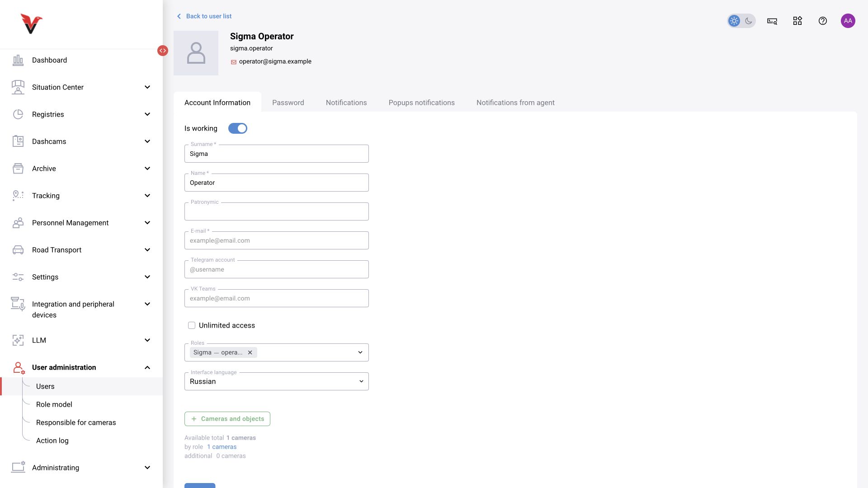The image size is (868, 488).
Task: Open Role model in sidebar
Action: tap(54, 404)
